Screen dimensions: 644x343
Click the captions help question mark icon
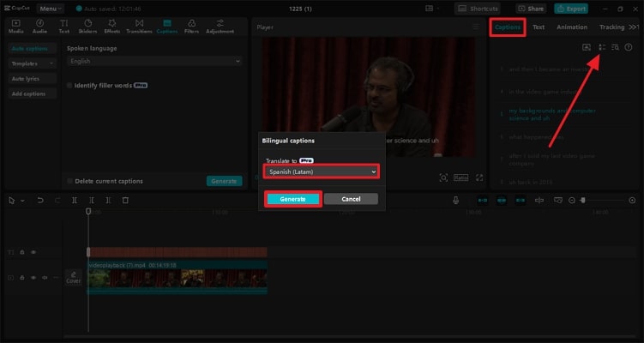click(629, 47)
